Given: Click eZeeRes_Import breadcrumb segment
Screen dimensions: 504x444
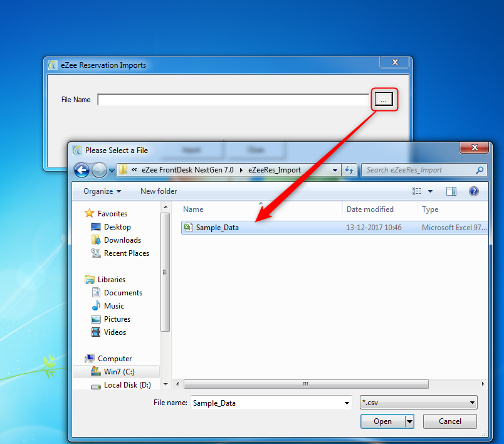Looking at the screenshot, I should tap(275, 170).
